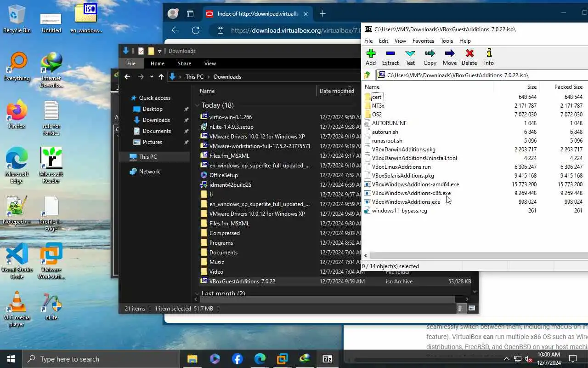Open 7-Zip Edit menu

tap(384, 41)
